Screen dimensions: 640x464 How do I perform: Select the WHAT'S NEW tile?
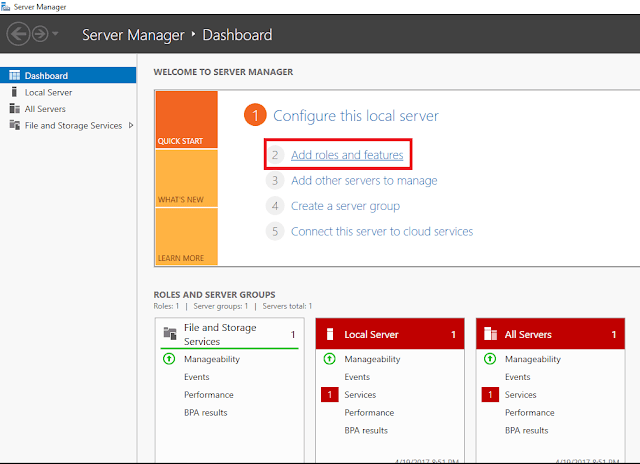[187, 178]
